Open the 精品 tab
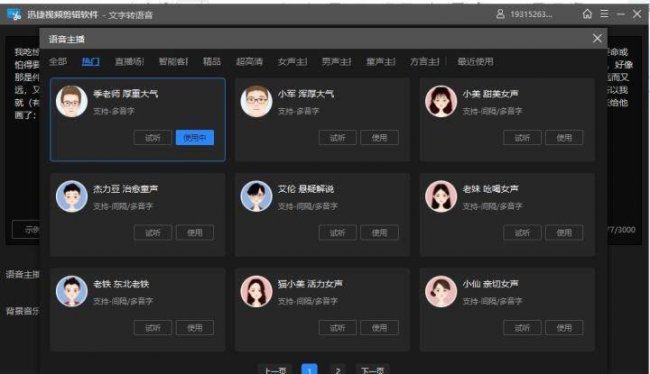 [212, 62]
